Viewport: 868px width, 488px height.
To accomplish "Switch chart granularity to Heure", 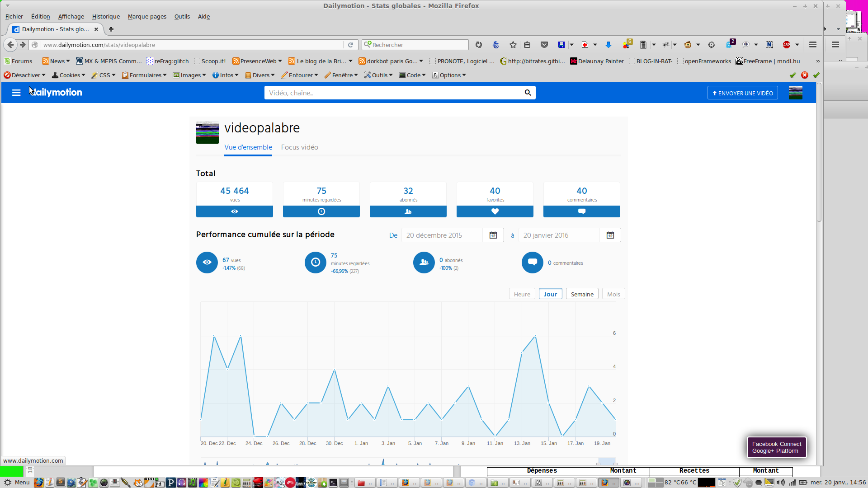I will click(522, 294).
